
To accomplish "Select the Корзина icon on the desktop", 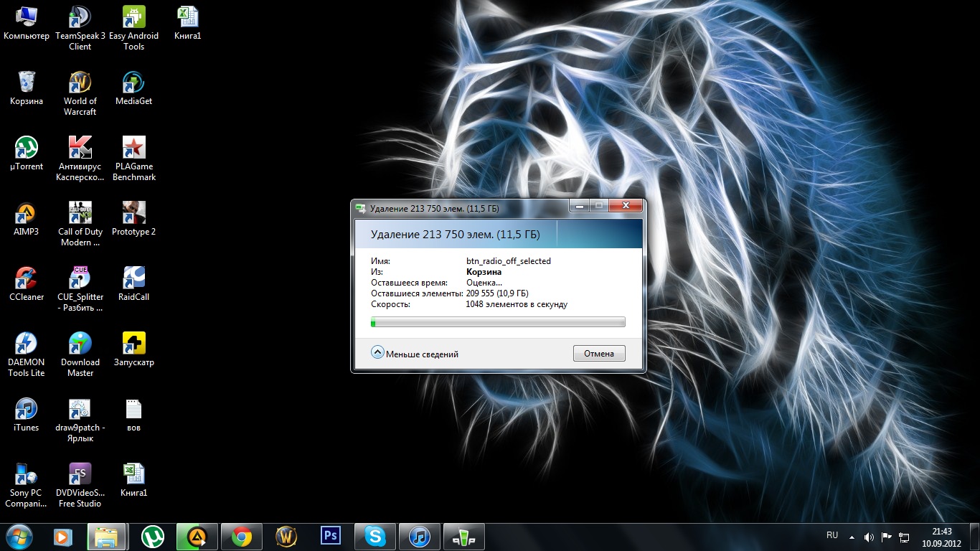I will 27,88.
